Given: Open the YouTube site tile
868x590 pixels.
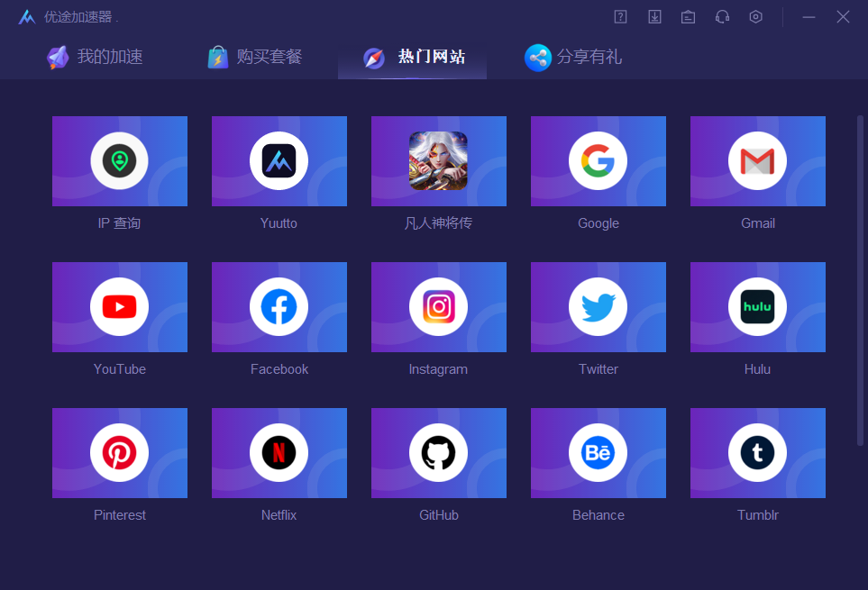Looking at the screenshot, I should (x=120, y=307).
